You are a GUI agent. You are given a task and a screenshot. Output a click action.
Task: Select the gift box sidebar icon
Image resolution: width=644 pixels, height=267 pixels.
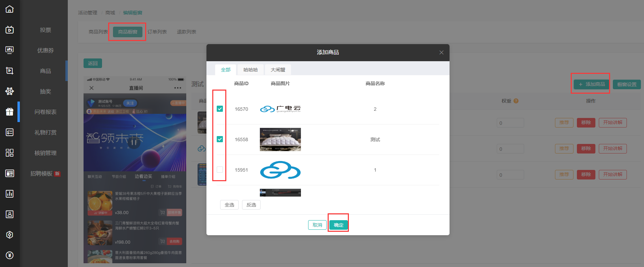pos(10,112)
